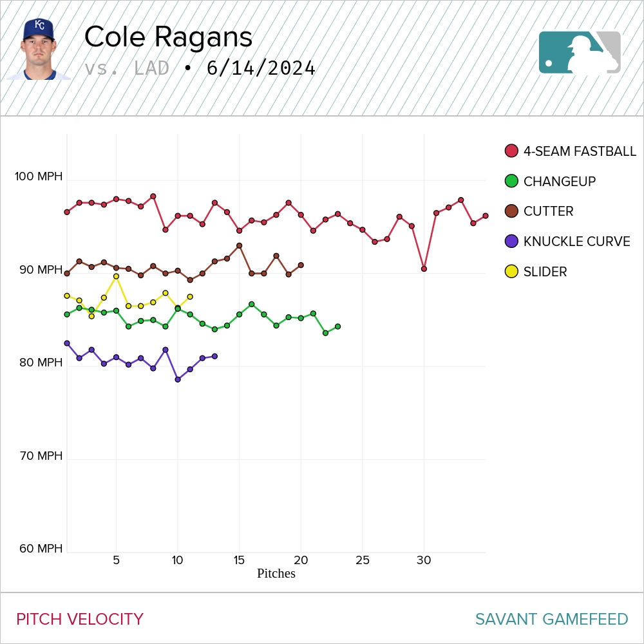
Task: Toggle the KNUCKLE CURVE legend label
Action: pos(576,241)
